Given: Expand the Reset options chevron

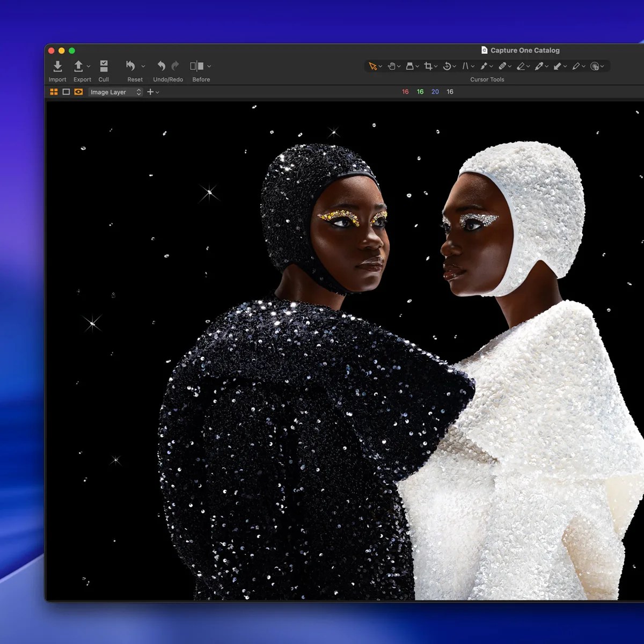Looking at the screenshot, I should (143, 66).
